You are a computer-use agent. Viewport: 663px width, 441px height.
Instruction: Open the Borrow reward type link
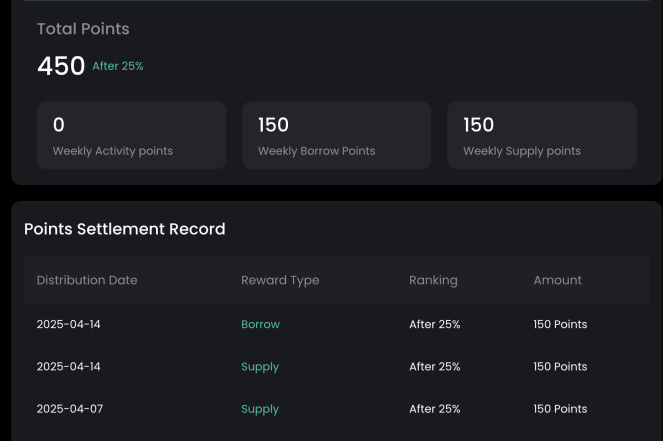click(x=260, y=324)
